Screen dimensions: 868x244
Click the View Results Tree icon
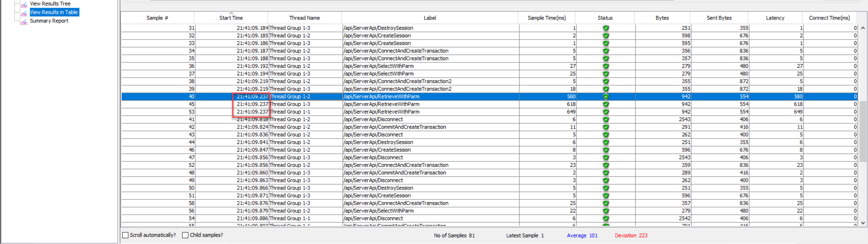click(24, 4)
